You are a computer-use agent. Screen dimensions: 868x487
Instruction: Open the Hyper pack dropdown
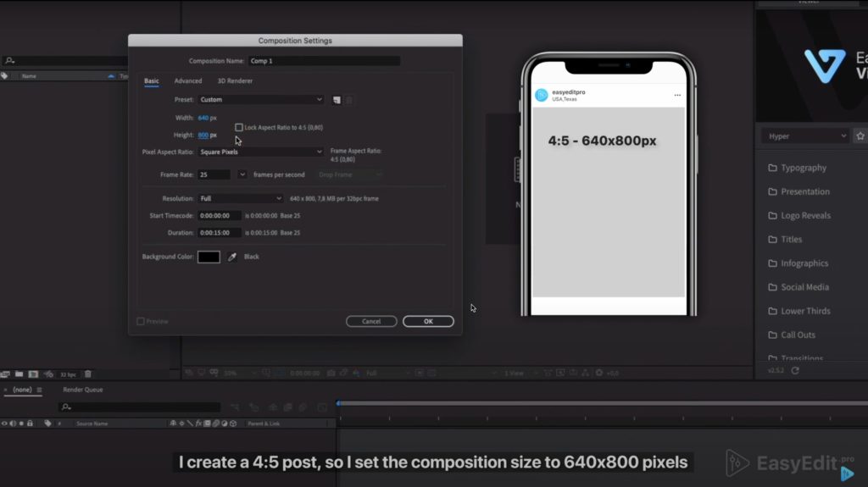click(x=805, y=136)
